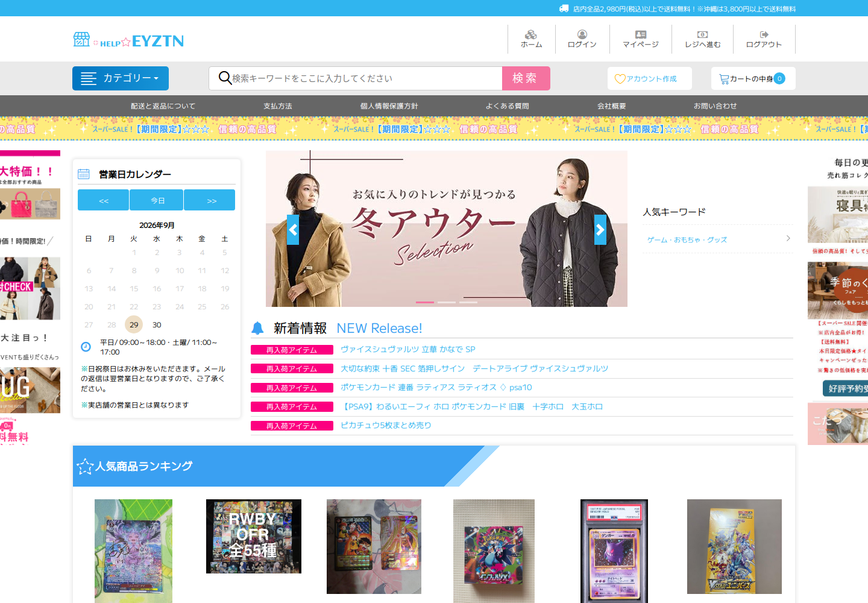Viewport: 868px width, 603px height.
Task: Open the 【PSA9】わるいエーフィ ホロ link
Action: (472, 406)
